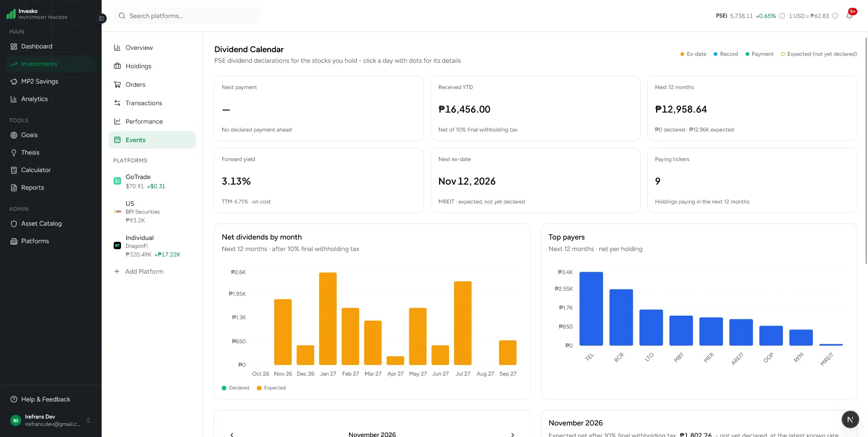This screenshot has height=437, width=868.
Task: Open the Calculator tool
Action: pyautogui.click(x=51, y=170)
